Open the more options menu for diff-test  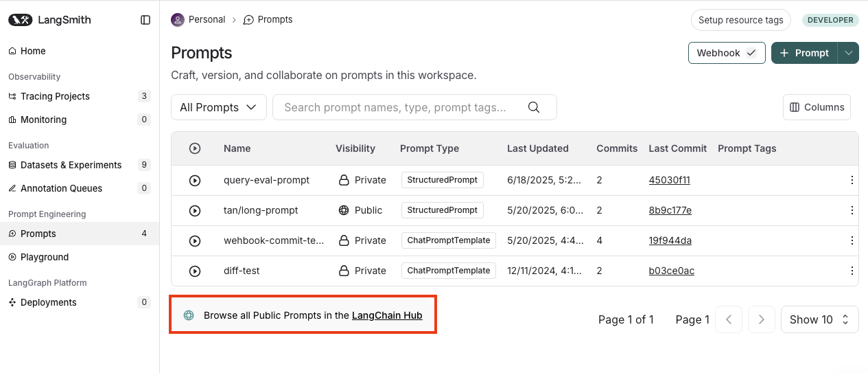click(852, 271)
